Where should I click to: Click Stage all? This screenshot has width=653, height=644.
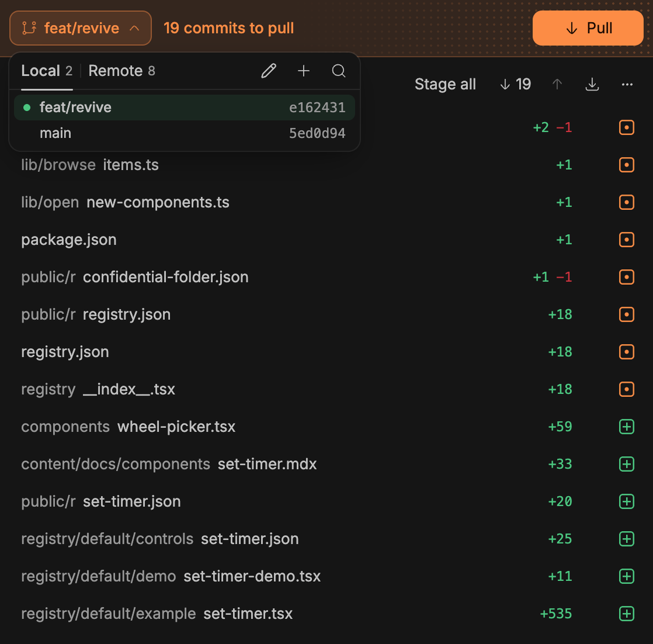(445, 84)
